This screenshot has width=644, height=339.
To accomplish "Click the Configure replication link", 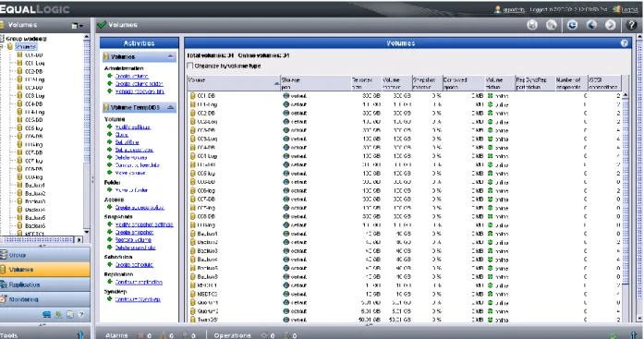I will (x=139, y=283).
